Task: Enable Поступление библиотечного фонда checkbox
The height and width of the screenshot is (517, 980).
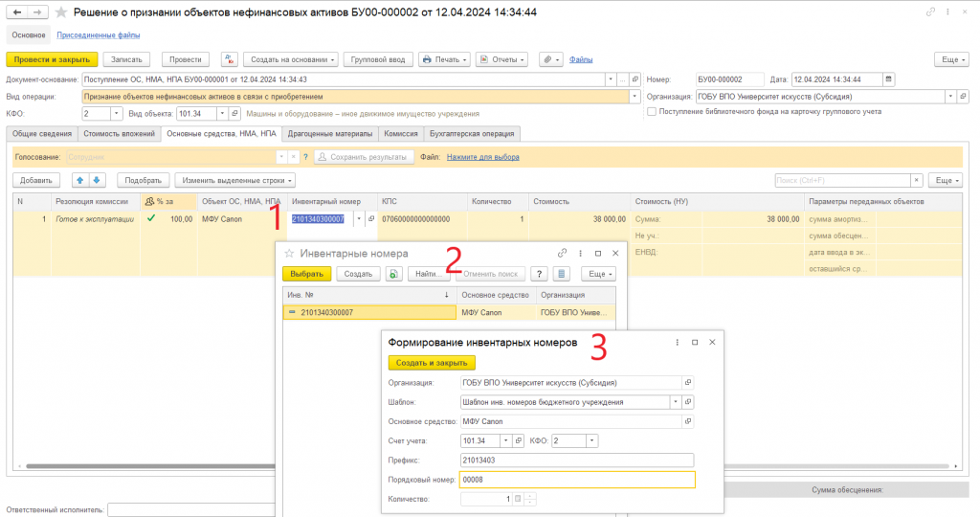Action: [x=652, y=111]
